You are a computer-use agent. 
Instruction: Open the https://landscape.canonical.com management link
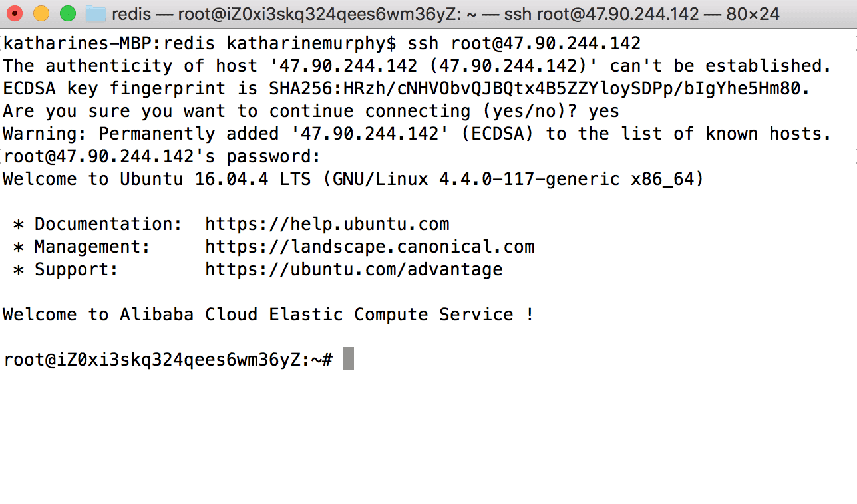tap(370, 247)
